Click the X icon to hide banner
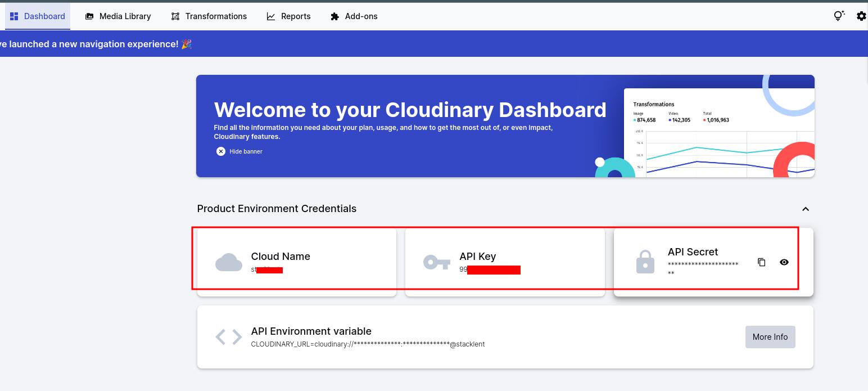Image resolution: width=868 pixels, height=391 pixels. tap(221, 151)
